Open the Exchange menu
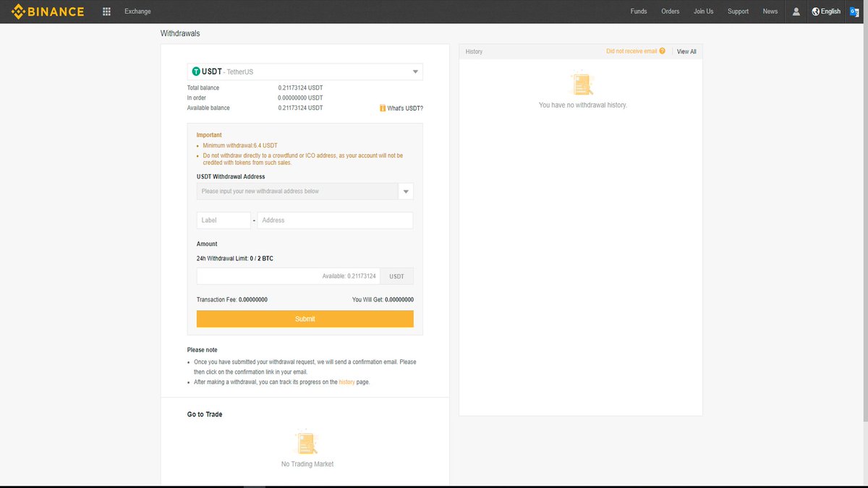Viewport: 868px width, 488px height. click(x=137, y=12)
